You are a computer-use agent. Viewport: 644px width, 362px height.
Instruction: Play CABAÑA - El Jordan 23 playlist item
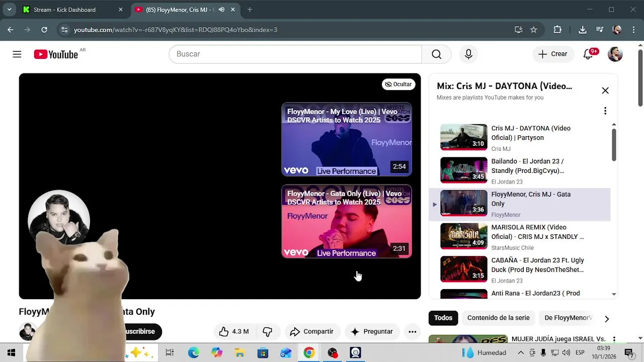point(519,270)
